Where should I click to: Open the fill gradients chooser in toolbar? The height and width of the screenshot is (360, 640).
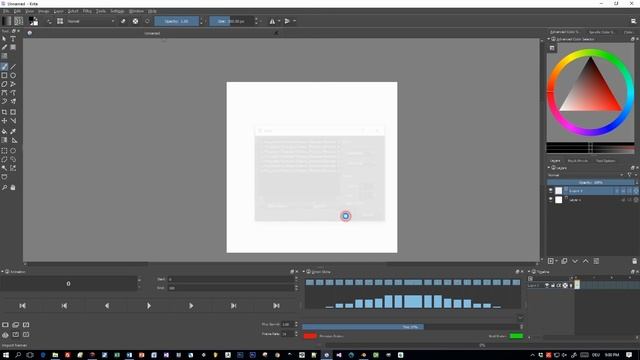coord(7,21)
